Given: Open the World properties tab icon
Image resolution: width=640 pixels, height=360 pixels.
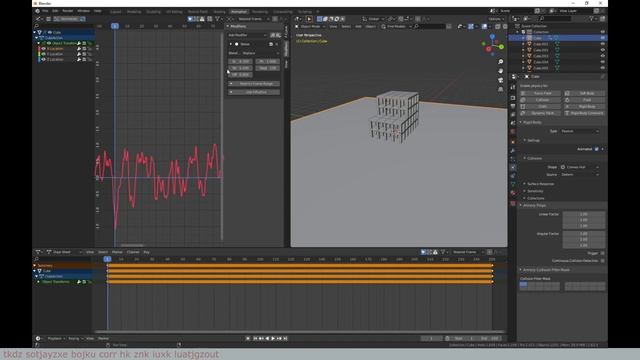Looking at the screenshot, I should 513,131.
